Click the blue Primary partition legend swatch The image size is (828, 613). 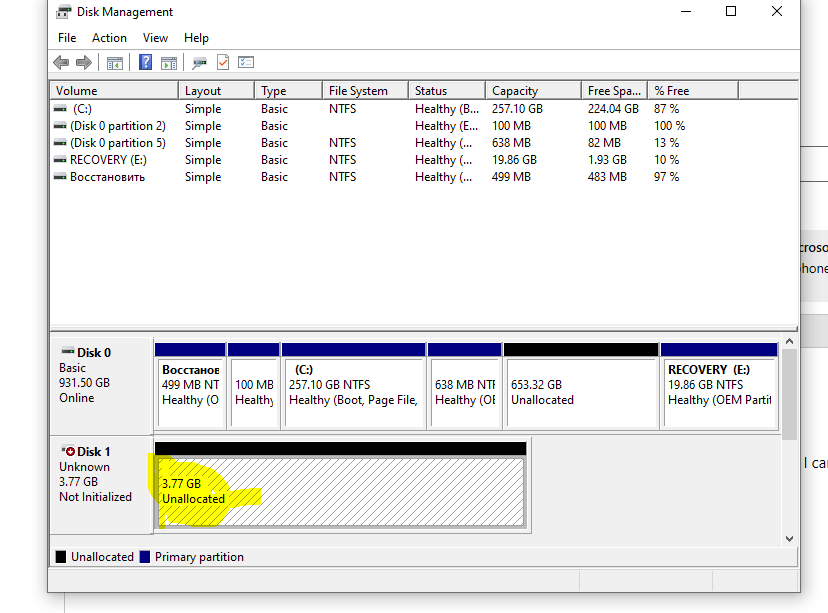pyautogui.click(x=145, y=557)
